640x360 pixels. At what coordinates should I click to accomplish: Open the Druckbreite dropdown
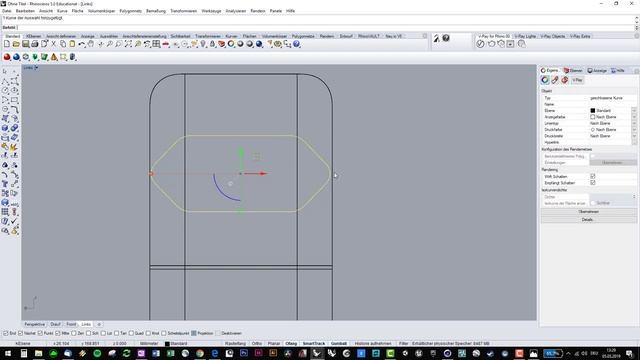tap(634, 136)
